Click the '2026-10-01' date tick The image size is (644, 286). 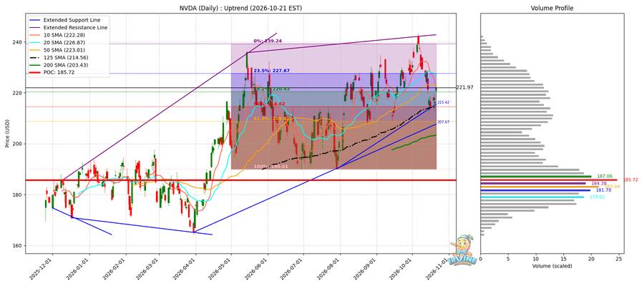pyautogui.click(x=401, y=268)
